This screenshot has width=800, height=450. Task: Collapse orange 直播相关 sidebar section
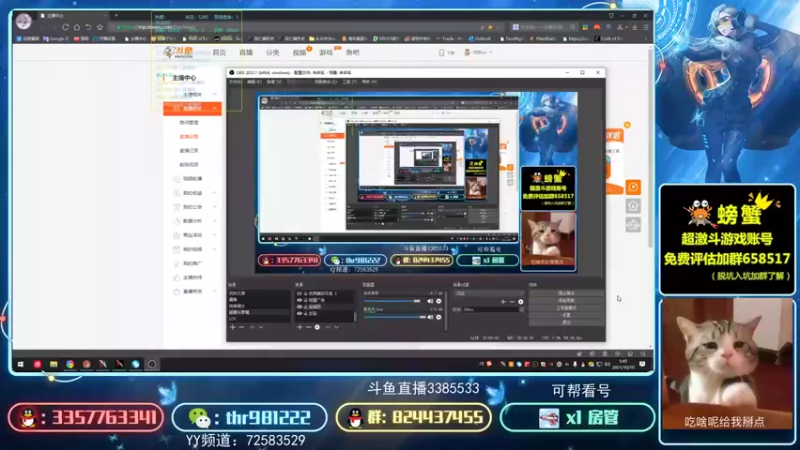(192, 109)
